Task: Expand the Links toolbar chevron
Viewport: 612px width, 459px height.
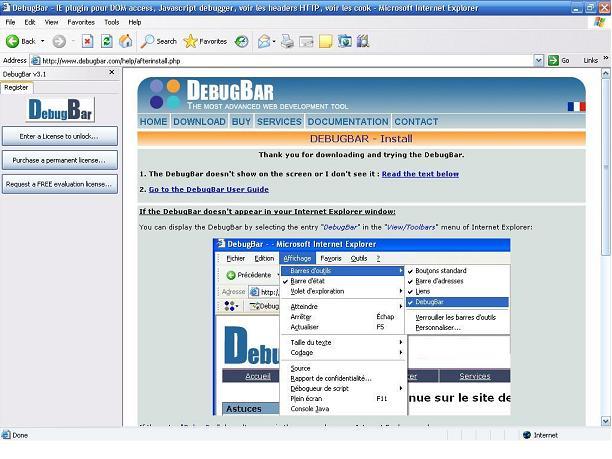Action: (606, 58)
